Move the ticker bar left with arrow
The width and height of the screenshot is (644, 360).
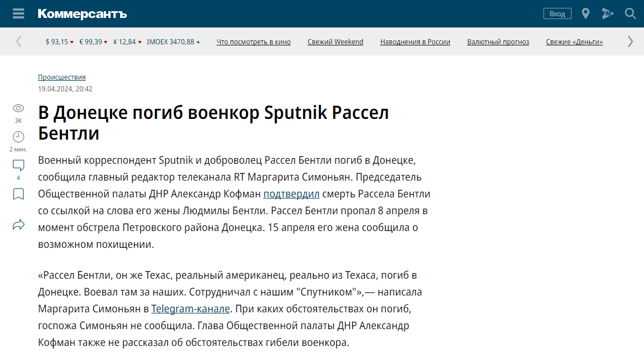[x=19, y=41]
